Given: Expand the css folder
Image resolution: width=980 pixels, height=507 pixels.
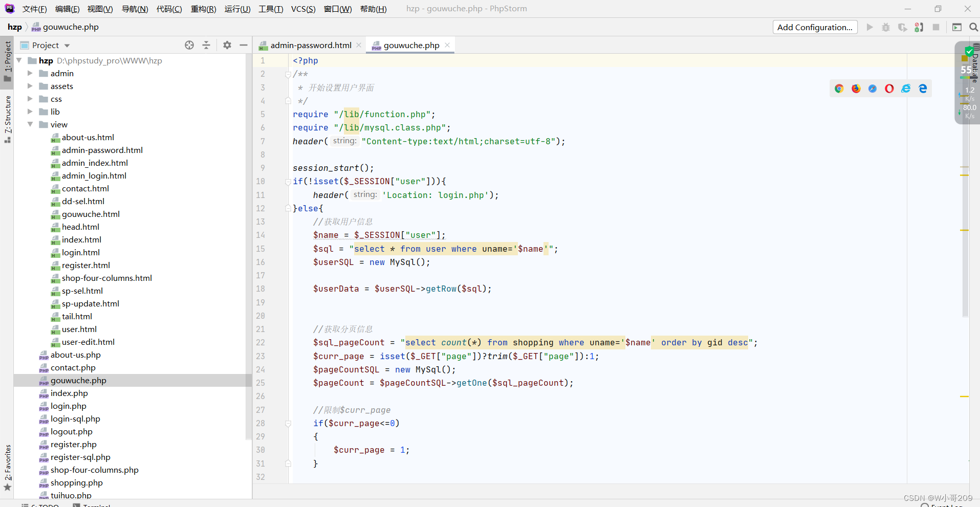Looking at the screenshot, I should coord(30,99).
